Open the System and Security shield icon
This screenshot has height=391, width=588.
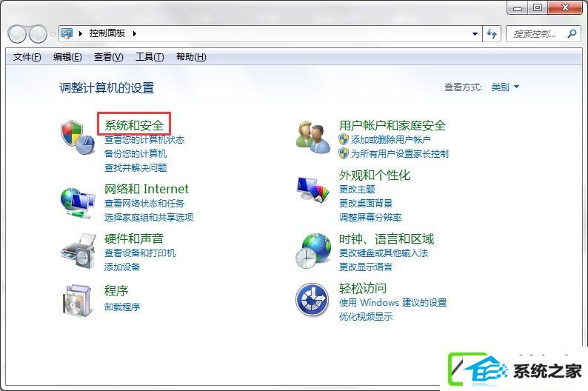(x=78, y=137)
